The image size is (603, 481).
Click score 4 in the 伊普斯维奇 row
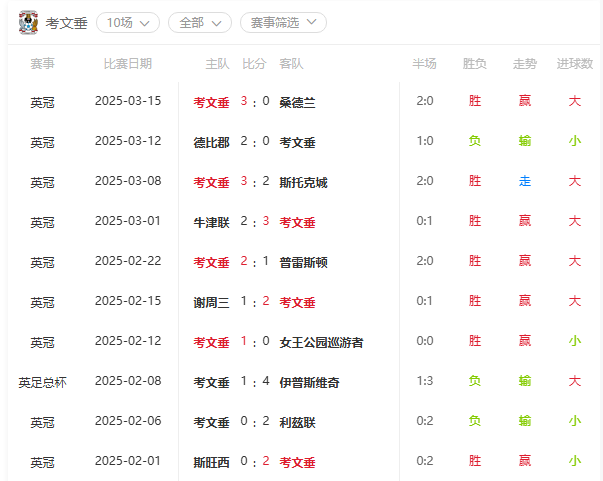(266, 381)
